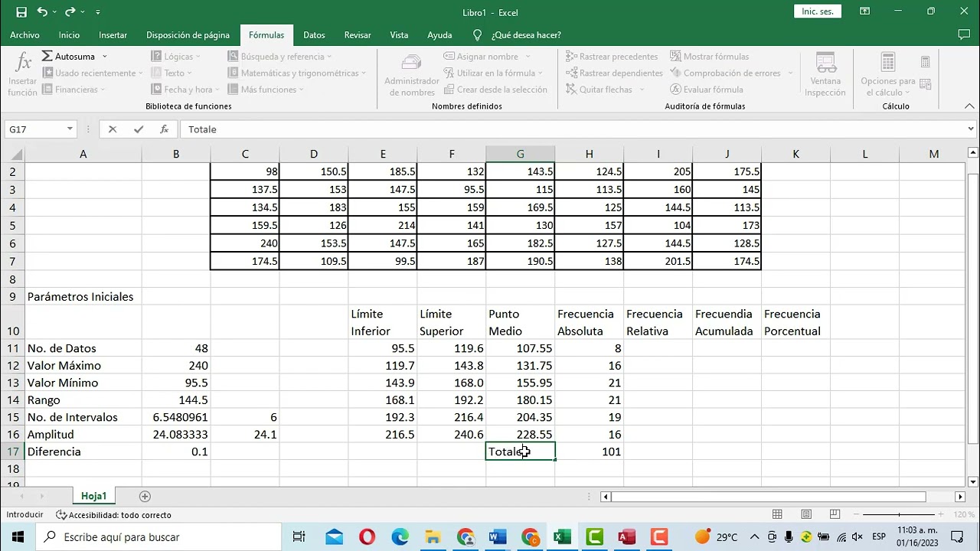This screenshot has width=980, height=551.
Task: Open the Archivo tab
Action: [x=24, y=34]
